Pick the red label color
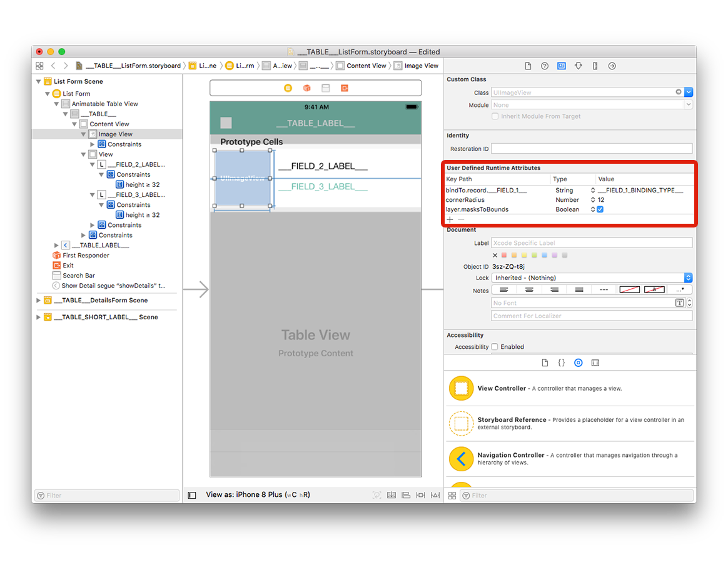728x575 pixels. pyautogui.click(x=503, y=255)
